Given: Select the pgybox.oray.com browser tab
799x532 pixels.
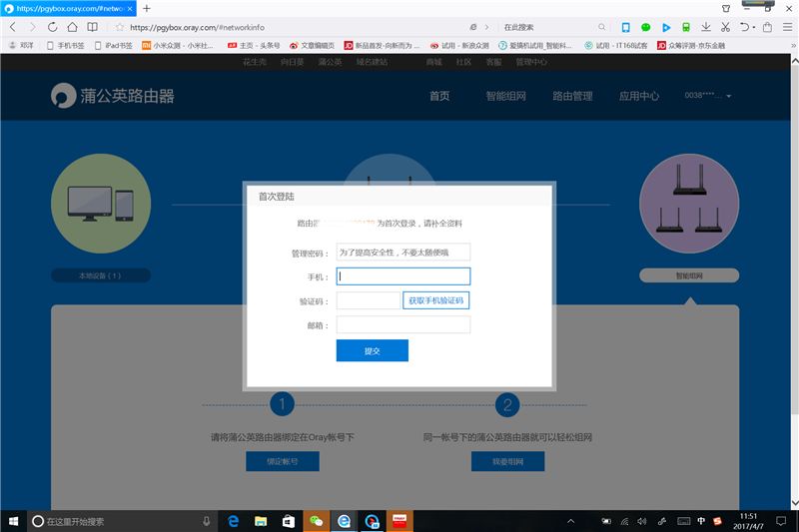Looking at the screenshot, I should pos(68,8).
